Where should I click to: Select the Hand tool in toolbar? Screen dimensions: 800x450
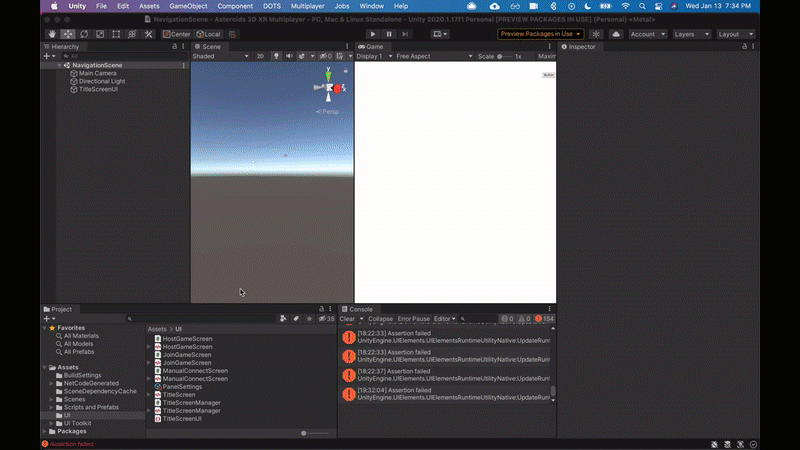tap(52, 34)
